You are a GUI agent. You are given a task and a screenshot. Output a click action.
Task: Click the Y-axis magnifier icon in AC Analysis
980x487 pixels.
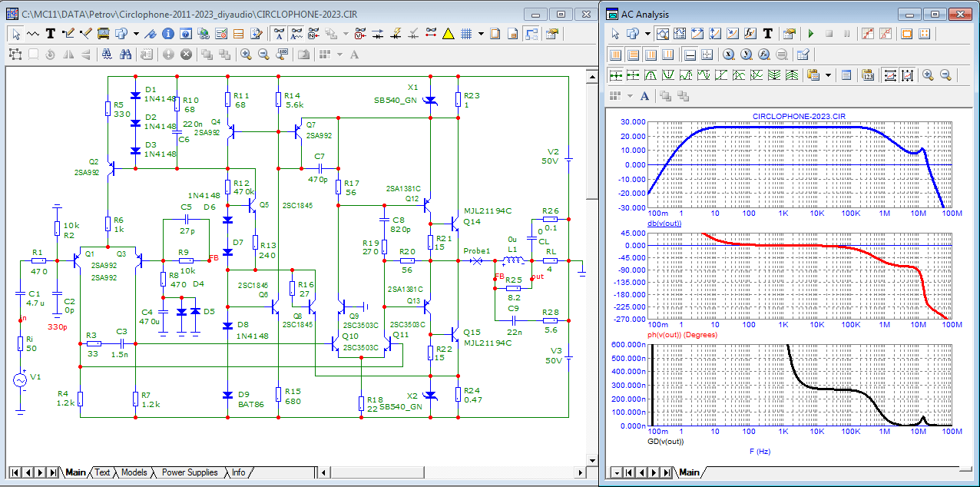pyautogui.click(x=746, y=55)
